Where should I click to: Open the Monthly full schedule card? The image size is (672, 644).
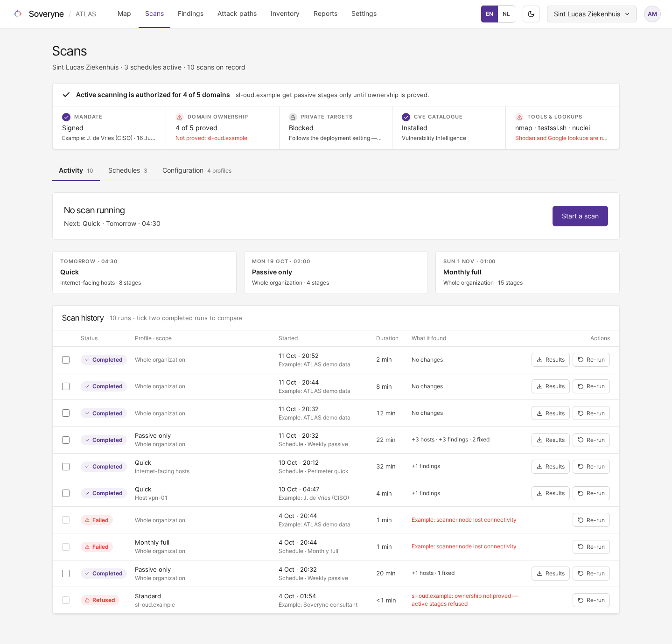coord(527,273)
